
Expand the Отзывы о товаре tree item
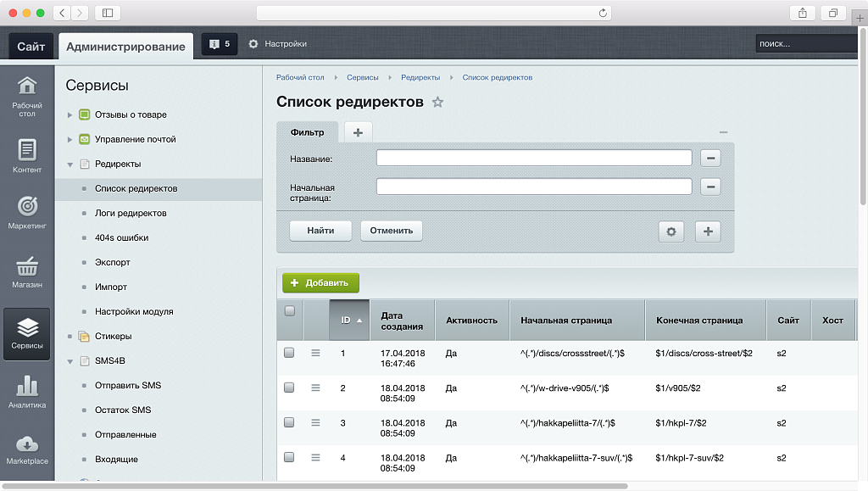[x=70, y=114]
